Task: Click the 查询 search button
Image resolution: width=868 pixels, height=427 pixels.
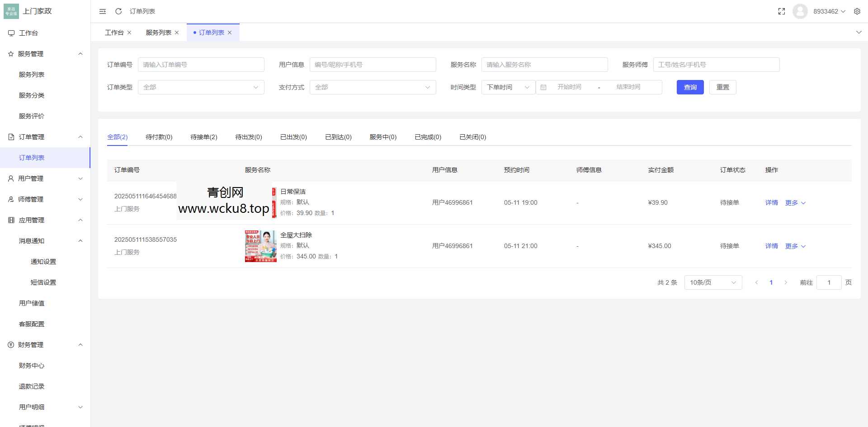Action: pos(690,87)
